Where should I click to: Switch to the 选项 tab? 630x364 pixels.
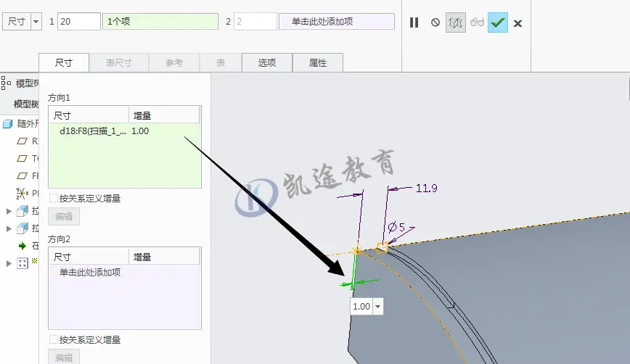(267, 62)
